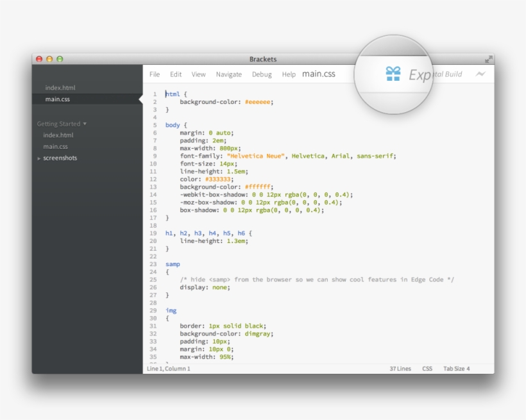
Task: Open main.css under the Getting Started project tree
Action: [x=55, y=147]
